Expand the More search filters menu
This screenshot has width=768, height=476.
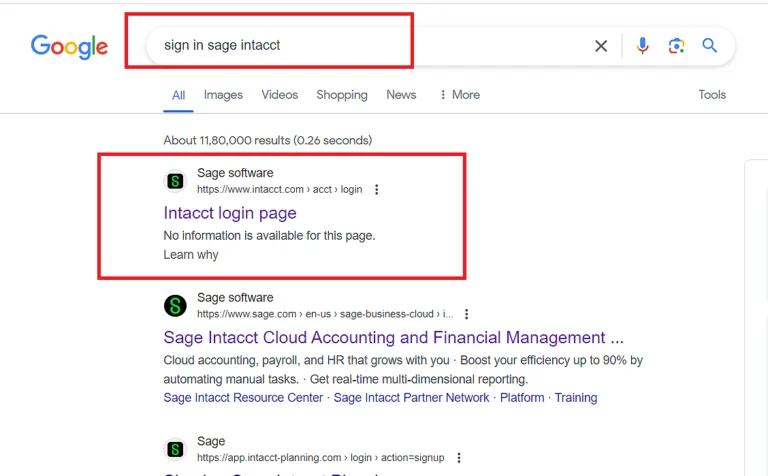coord(459,95)
